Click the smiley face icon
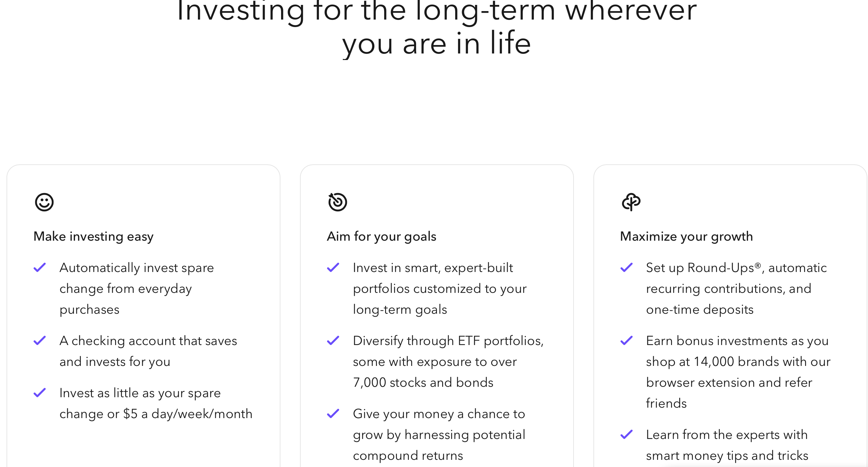Image resolution: width=868 pixels, height=467 pixels. pos(44,202)
